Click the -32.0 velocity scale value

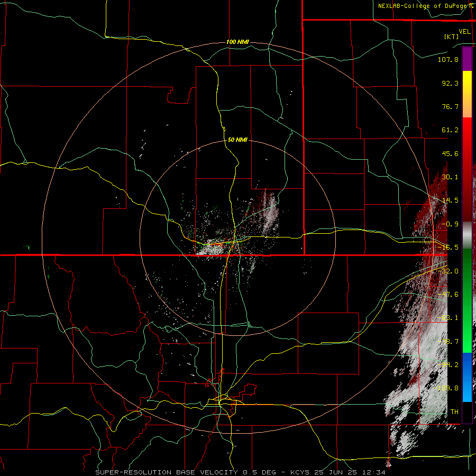[448, 271]
